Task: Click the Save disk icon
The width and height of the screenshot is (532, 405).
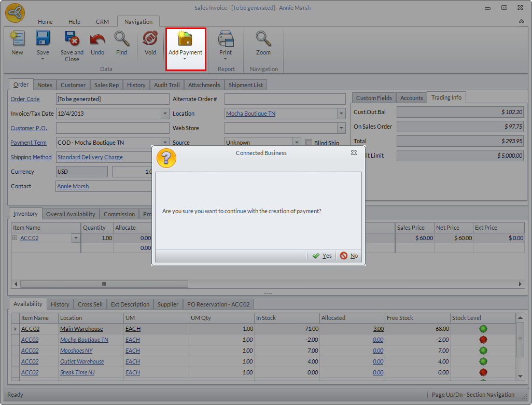Action: pos(43,39)
